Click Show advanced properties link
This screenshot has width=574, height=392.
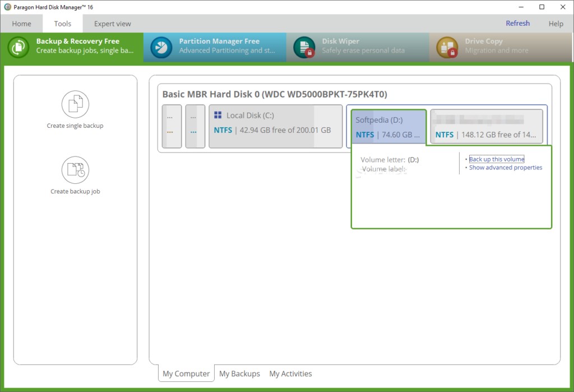506,168
